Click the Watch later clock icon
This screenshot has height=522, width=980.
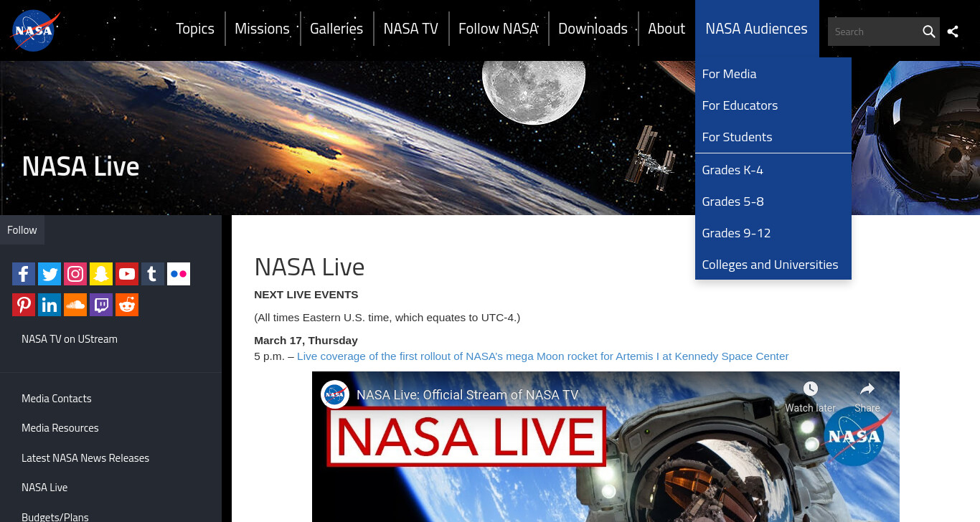tap(811, 389)
